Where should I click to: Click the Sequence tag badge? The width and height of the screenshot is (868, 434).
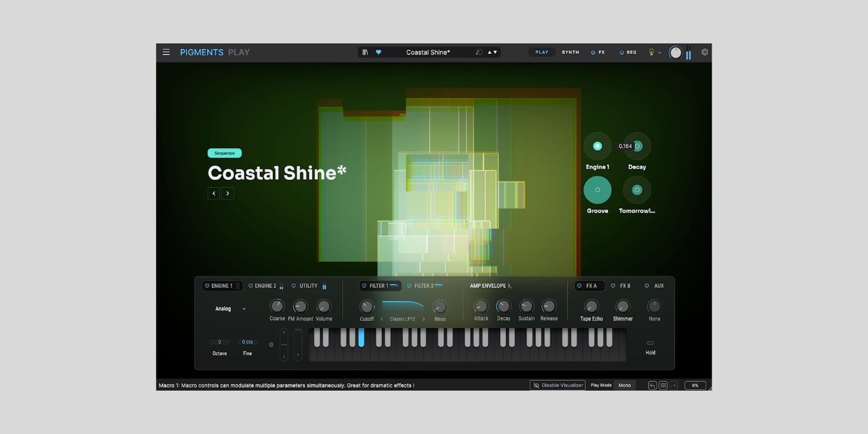[x=224, y=153]
